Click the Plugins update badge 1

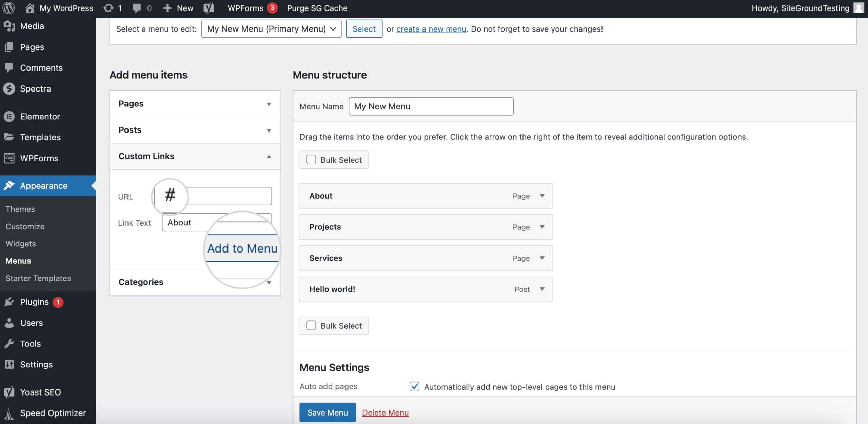58,302
